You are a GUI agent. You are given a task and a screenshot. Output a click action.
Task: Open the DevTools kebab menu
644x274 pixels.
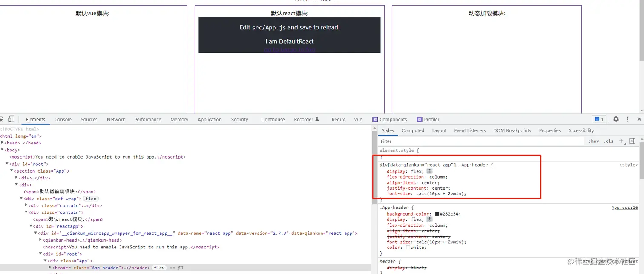pyautogui.click(x=627, y=119)
